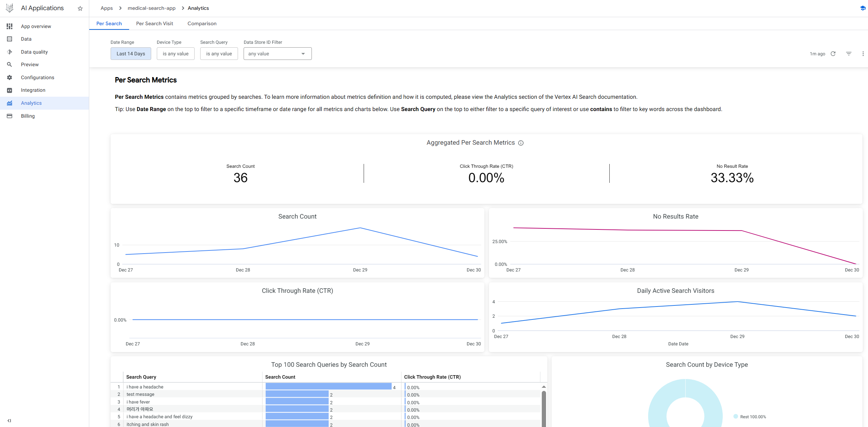
Task: Toggle the dashboard filters icon
Action: 849,54
